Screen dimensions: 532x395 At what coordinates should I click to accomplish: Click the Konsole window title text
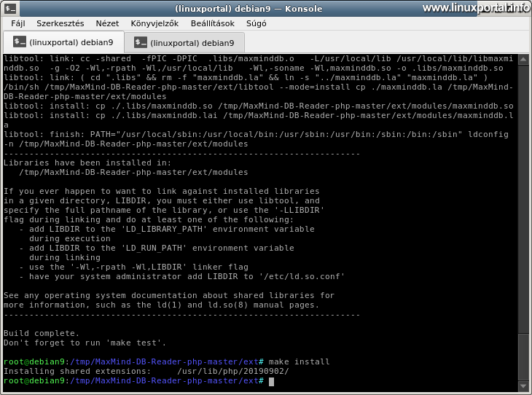[249, 9]
